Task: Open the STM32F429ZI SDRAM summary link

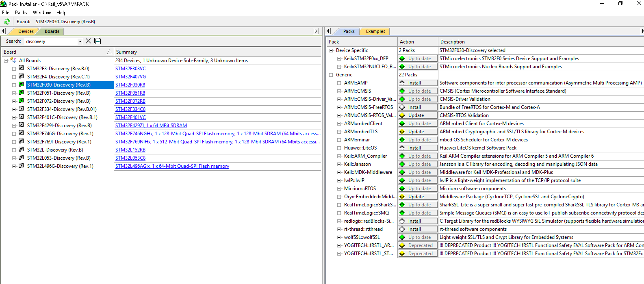Action: click(x=151, y=126)
